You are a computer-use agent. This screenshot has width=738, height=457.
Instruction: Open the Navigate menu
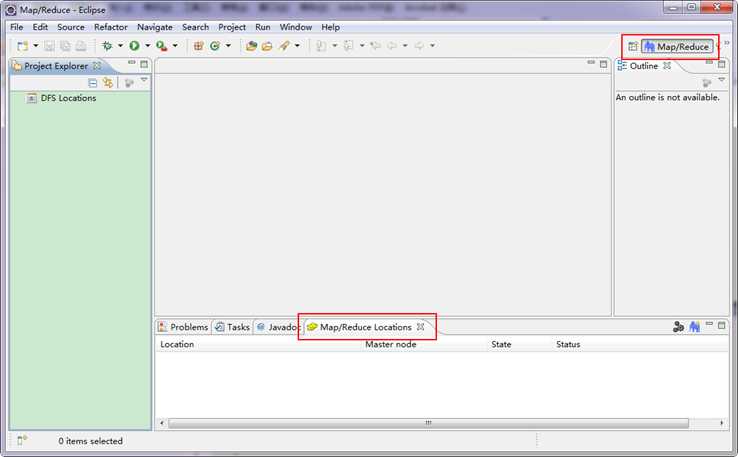point(155,27)
